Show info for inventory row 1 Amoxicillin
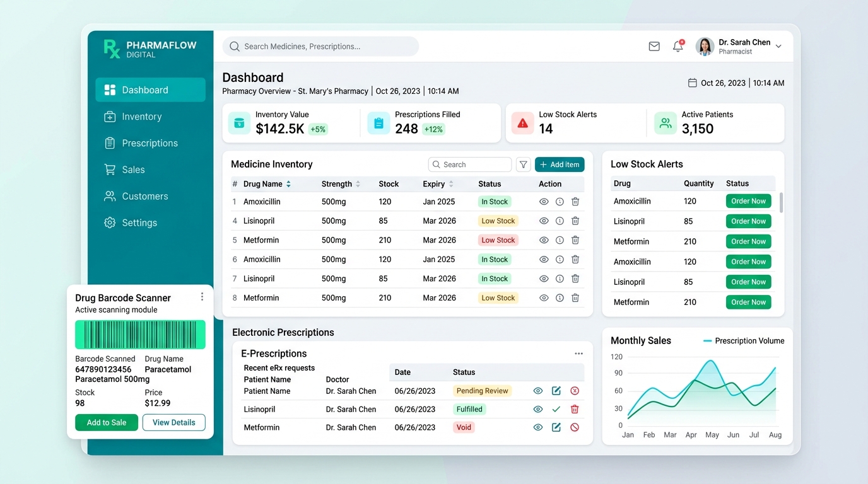The height and width of the screenshot is (484, 868). pos(560,202)
